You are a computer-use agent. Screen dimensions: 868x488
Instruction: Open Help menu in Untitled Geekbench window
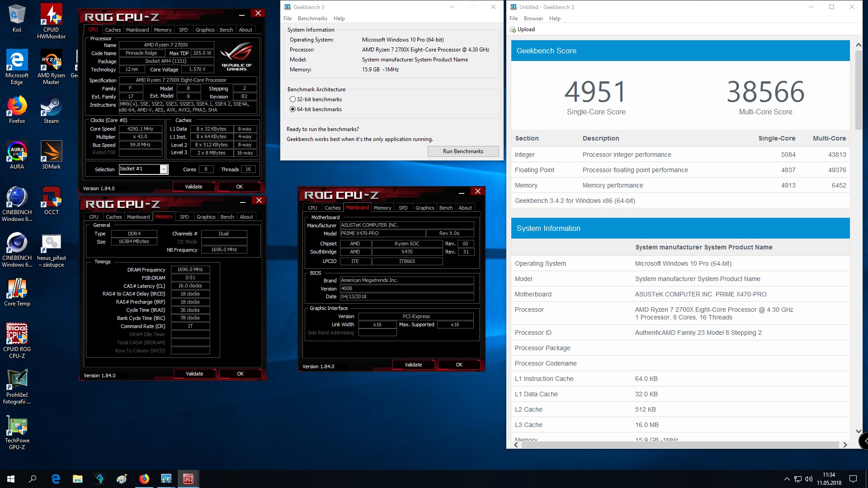(x=555, y=19)
